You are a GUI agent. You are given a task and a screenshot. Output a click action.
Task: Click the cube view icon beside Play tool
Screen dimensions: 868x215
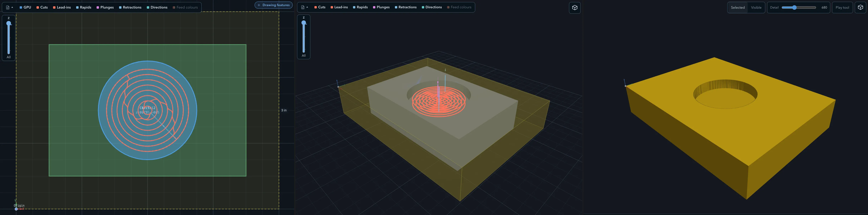860,7
